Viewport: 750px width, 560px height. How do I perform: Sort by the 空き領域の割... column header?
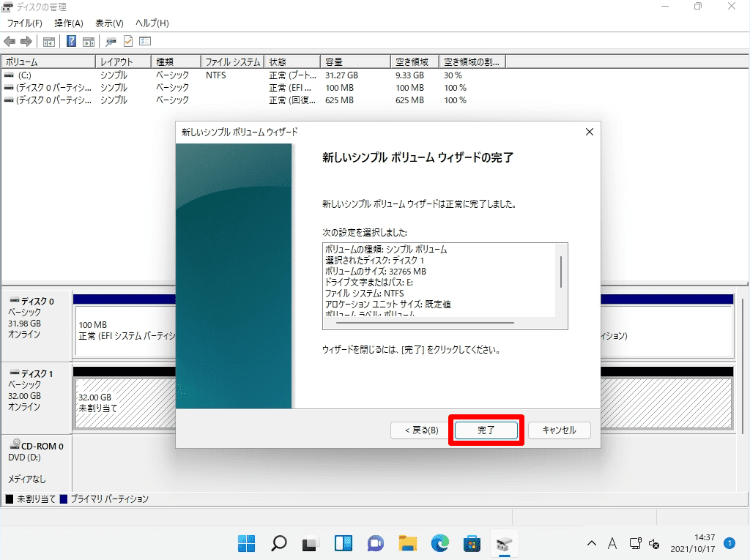click(472, 61)
